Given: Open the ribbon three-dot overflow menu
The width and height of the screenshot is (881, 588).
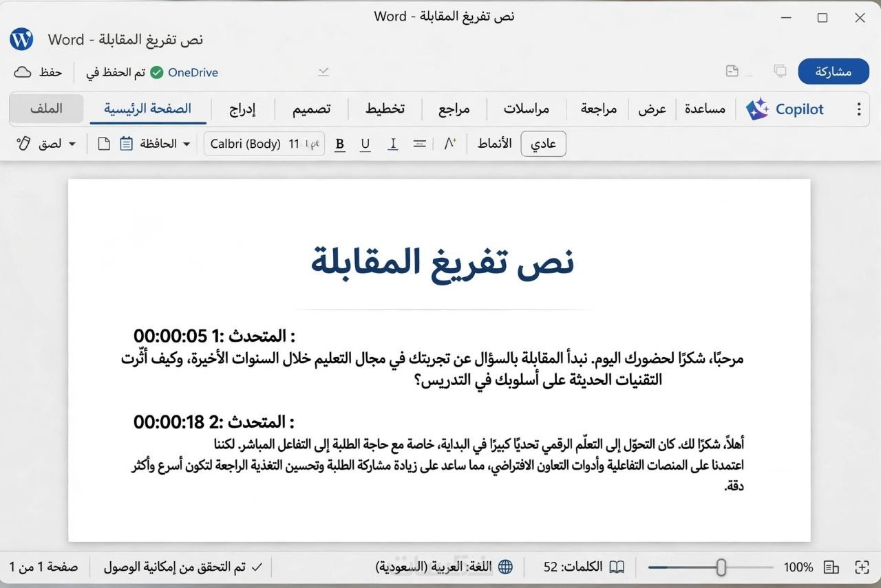Looking at the screenshot, I should pos(858,109).
